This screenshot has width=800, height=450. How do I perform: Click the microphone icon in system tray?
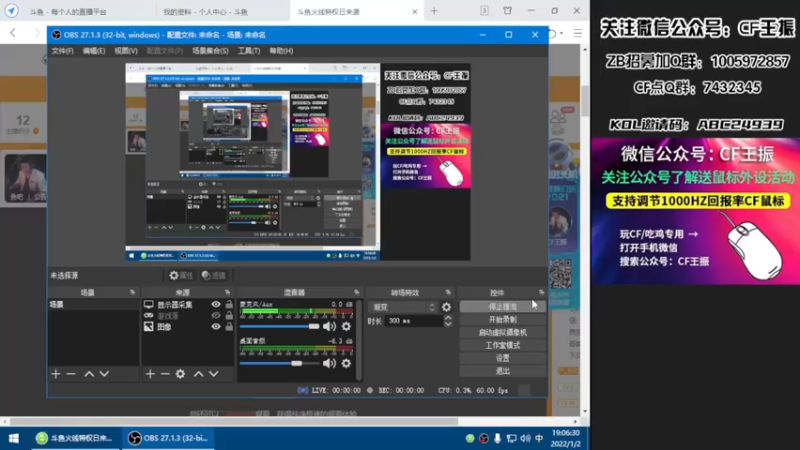(497, 438)
